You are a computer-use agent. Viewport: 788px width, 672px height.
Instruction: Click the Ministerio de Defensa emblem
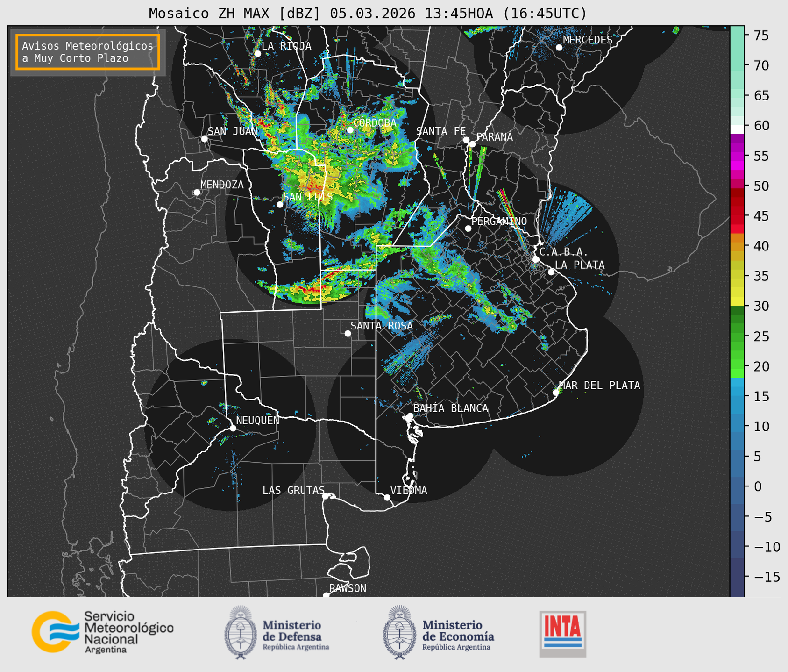[x=241, y=632]
